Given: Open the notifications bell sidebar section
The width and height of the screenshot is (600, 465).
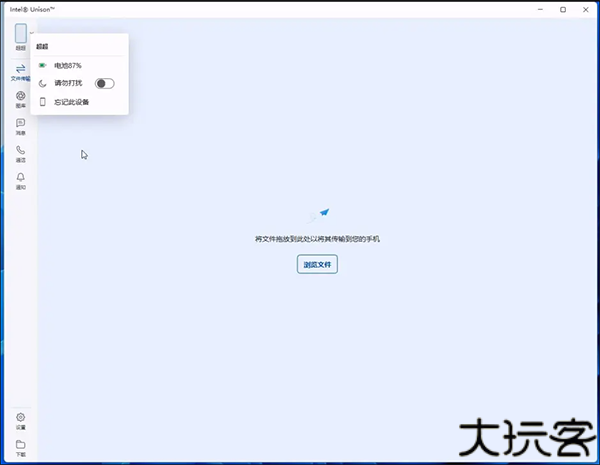Looking at the screenshot, I should tap(20, 181).
